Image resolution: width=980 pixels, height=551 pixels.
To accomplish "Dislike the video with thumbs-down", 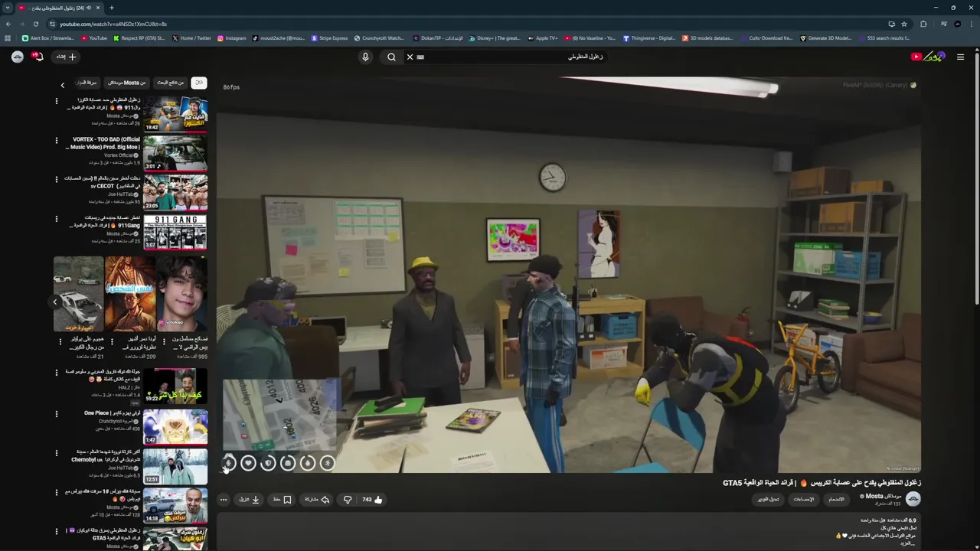I will click(348, 500).
